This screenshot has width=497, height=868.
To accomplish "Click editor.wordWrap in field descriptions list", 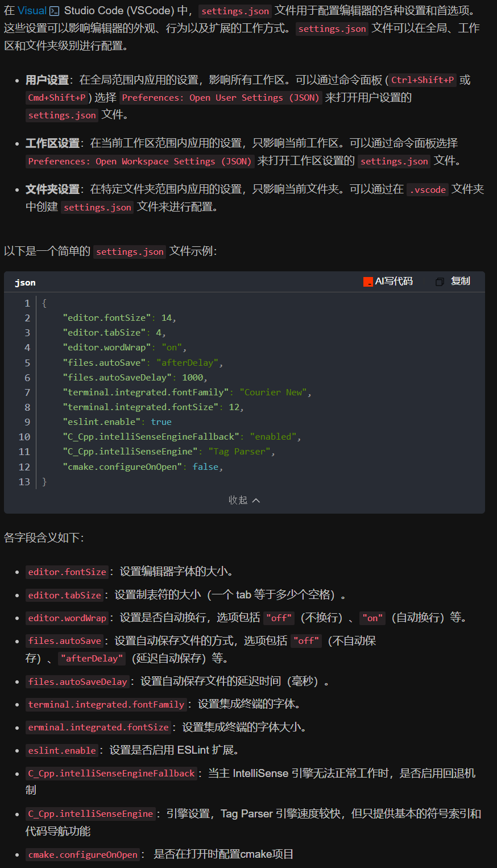I will 68,618.
